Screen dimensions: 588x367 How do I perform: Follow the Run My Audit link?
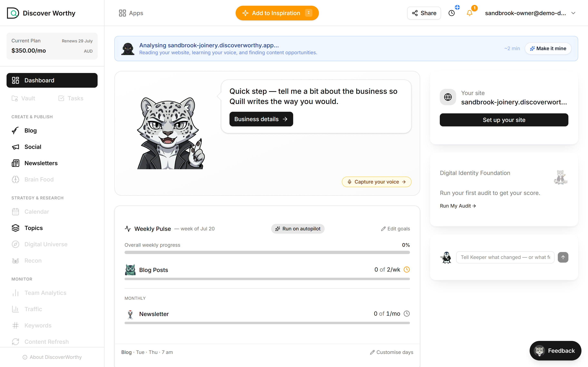pos(458,206)
